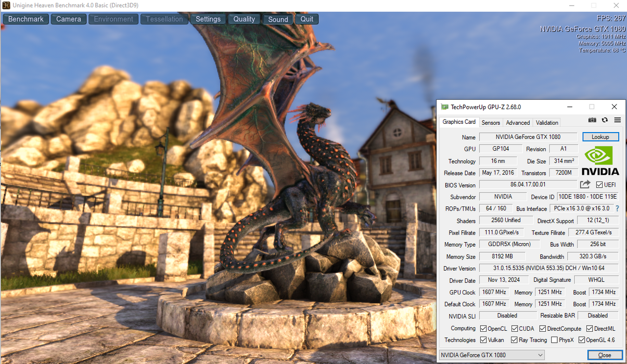Viewport: 627px width, 364px height.
Task: Click the Subvendor value NVIDIA
Action: [503, 197]
